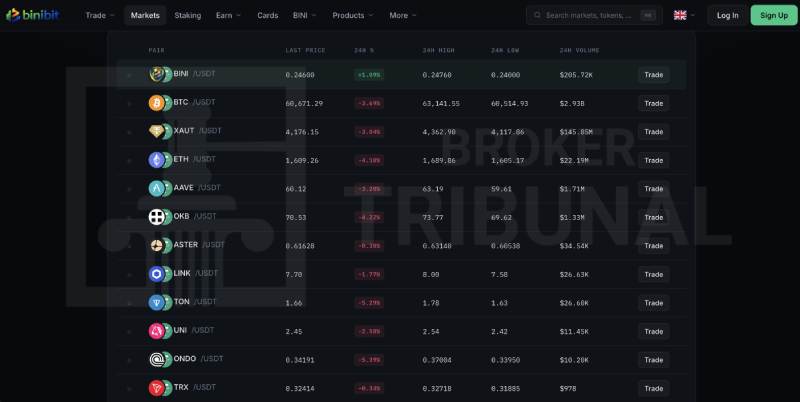
Task: Click the ASTER /USDT pair name
Action: click(199, 245)
